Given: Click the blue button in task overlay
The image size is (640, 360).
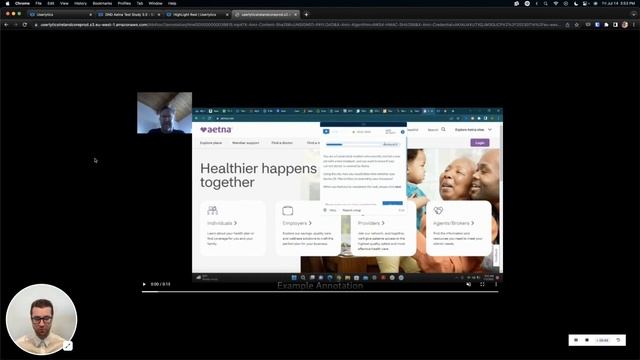Looking at the screenshot, I should pyautogui.click(x=392, y=203).
